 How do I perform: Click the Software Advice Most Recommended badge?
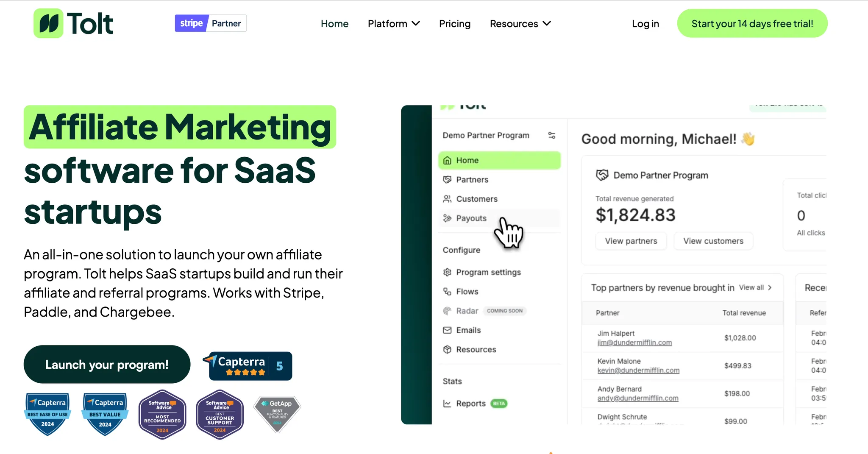point(162,415)
